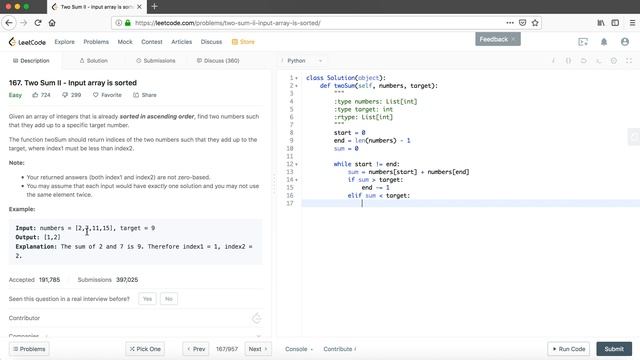The width and height of the screenshot is (640, 360).
Task: Open the Python language dropdown
Action: pyautogui.click(x=304, y=60)
